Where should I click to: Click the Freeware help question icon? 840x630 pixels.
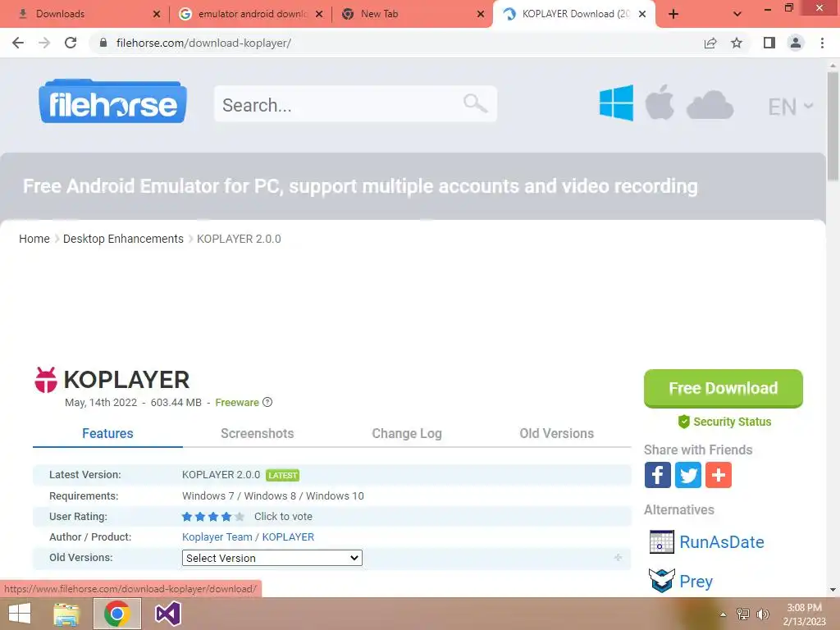267,402
